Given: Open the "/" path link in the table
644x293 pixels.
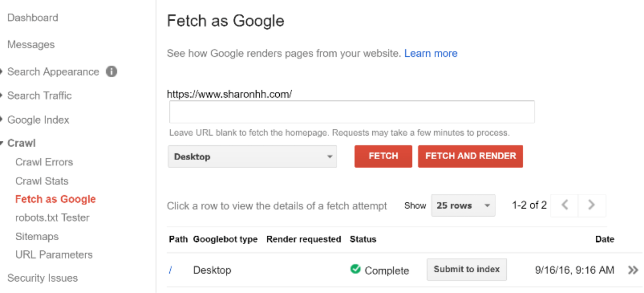Looking at the screenshot, I should click(x=171, y=270).
